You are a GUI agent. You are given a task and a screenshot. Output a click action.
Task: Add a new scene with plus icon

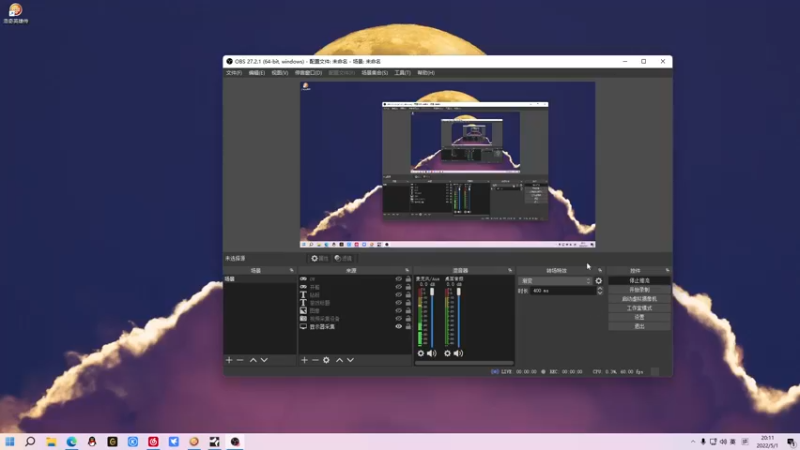click(x=229, y=360)
